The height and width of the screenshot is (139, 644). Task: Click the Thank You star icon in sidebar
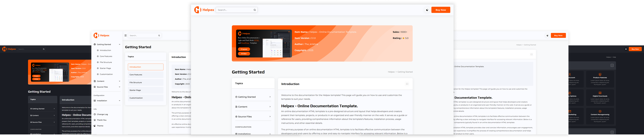click(95, 120)
